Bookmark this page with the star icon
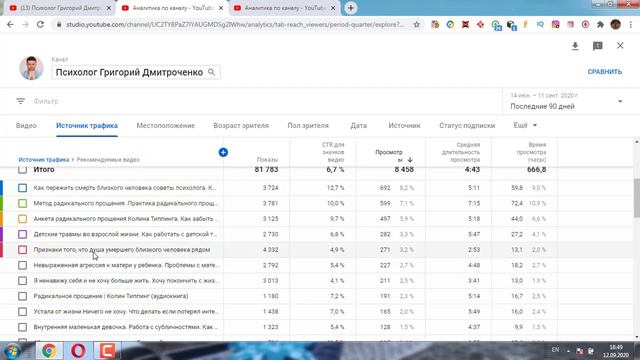The image size is (640, 360). tap(416, 24)
